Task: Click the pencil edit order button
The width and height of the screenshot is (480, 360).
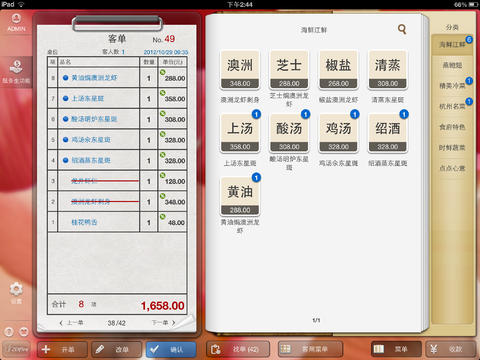Action: tap(116, 349)
